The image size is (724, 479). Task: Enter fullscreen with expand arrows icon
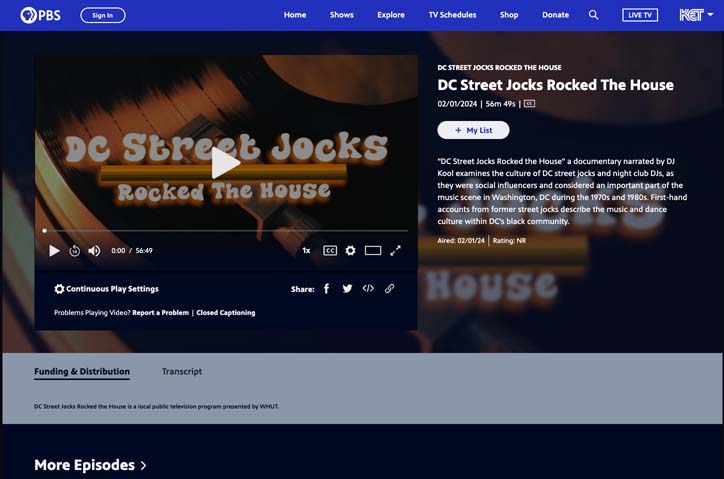[395, 250]
